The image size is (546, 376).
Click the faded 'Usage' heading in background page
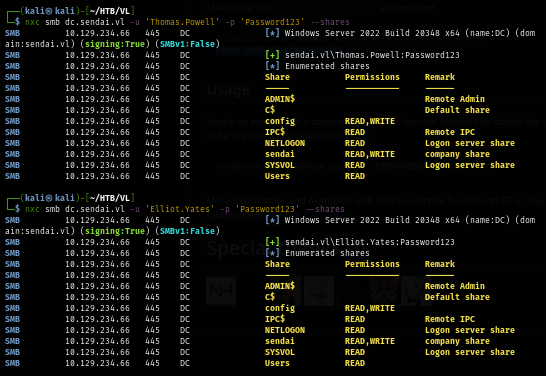(x=228, y=90)
